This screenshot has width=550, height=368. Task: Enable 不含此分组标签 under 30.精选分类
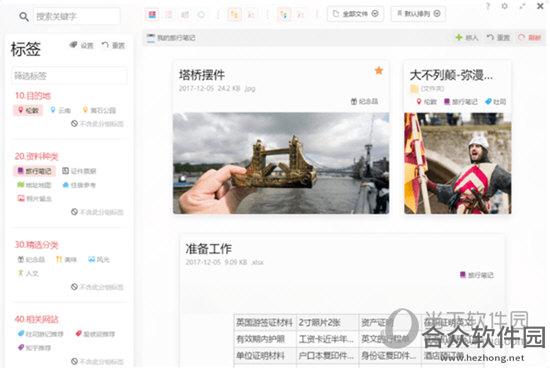click(97, 287)
